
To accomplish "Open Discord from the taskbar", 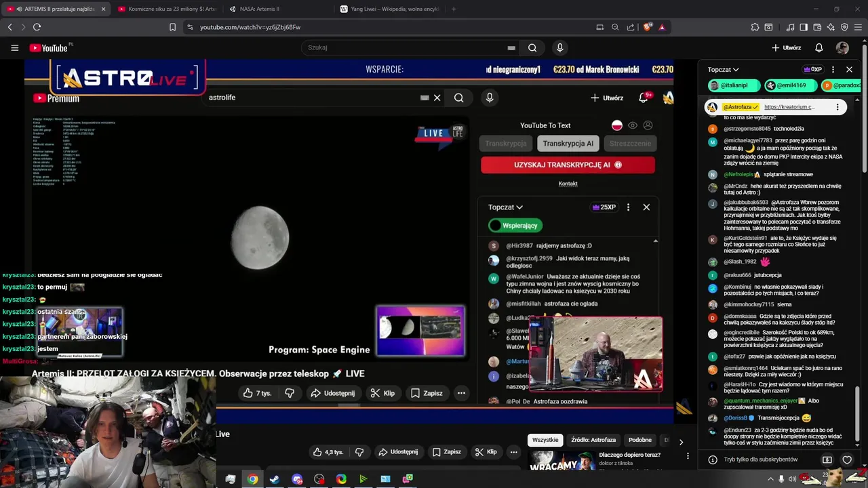I will [297, 479].
